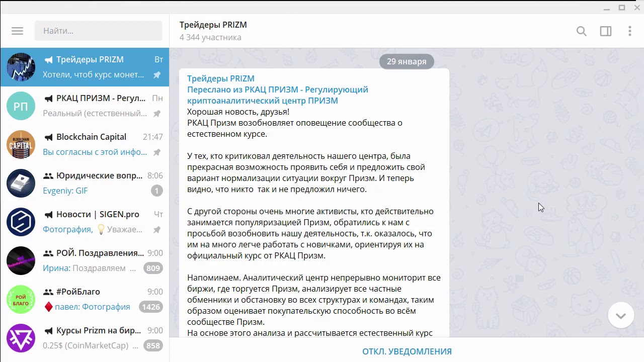The image size is (644, 362).
Task: Click group icon beside Юридические вопросы
Action: (48, 176)
